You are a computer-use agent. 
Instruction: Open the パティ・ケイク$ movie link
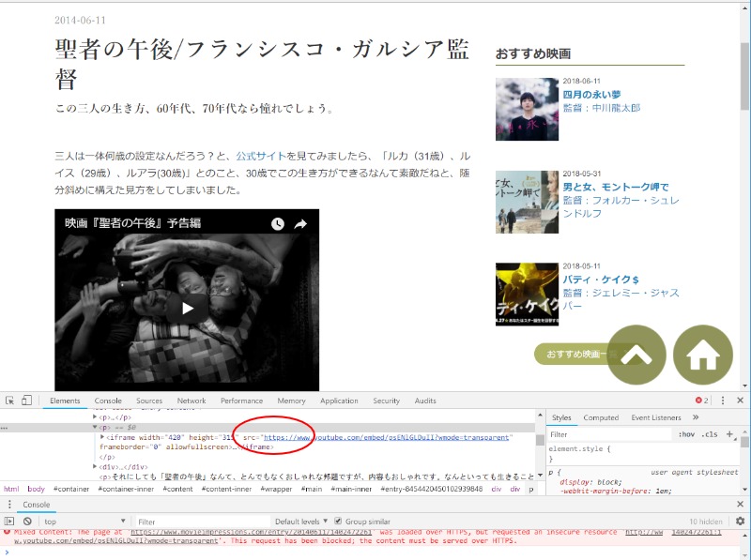[x=601, y=279]
